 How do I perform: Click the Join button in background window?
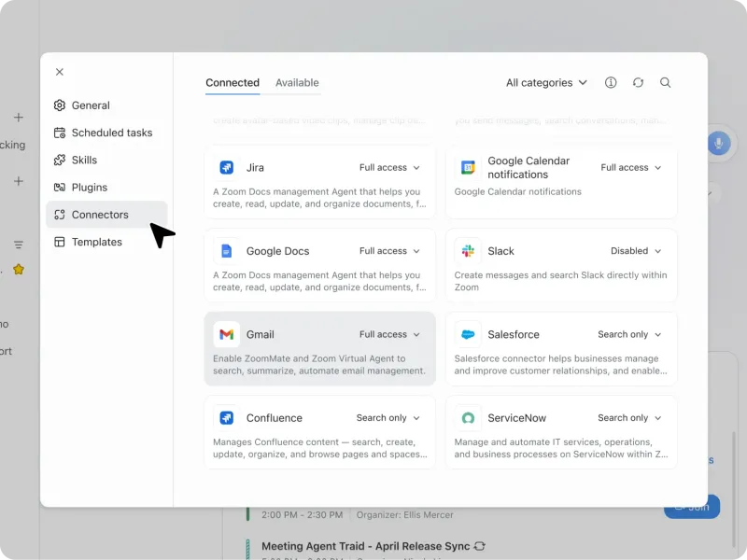pos(692,507)
